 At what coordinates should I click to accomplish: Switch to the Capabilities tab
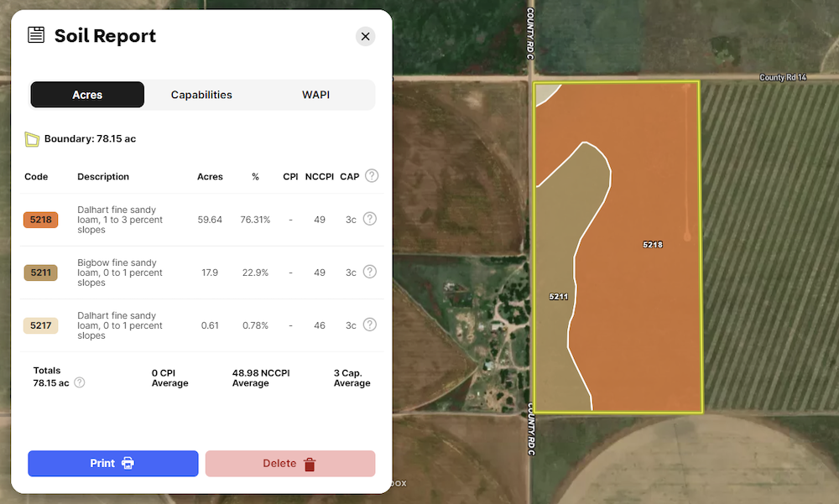point(201,95)
